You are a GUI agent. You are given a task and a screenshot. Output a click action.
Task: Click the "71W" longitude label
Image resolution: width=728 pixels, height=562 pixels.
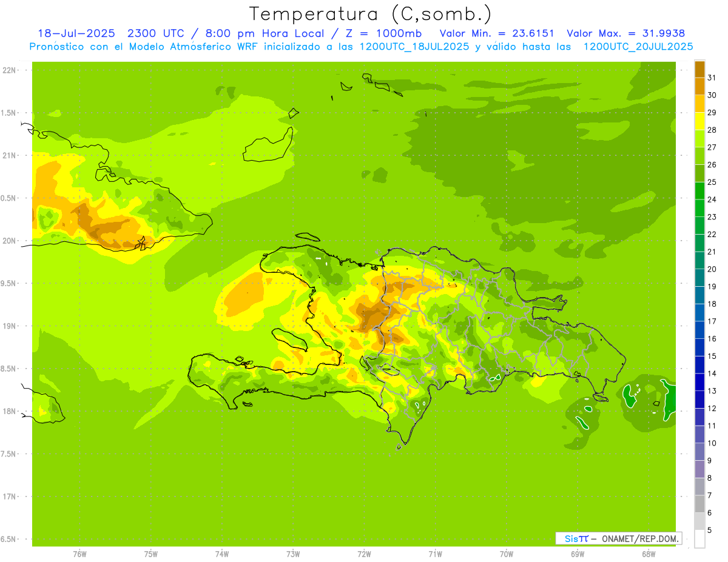point(435,554)
